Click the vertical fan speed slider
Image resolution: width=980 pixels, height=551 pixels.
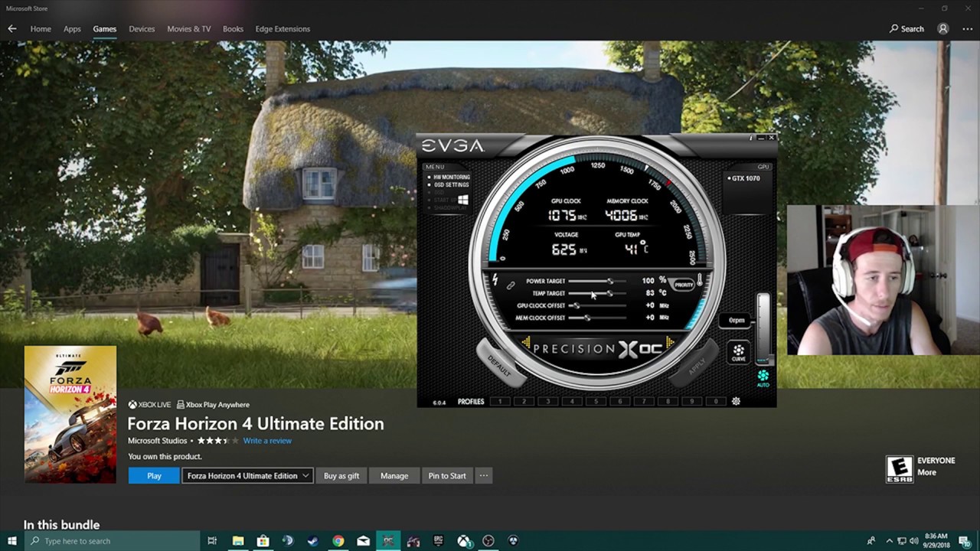(x=763, y=328)
